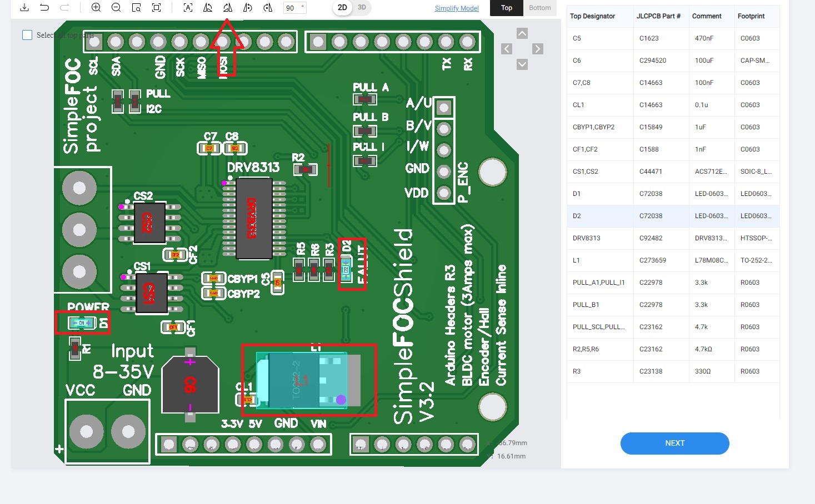Zoom out with the minus magnifier icon

coord(116,8)
